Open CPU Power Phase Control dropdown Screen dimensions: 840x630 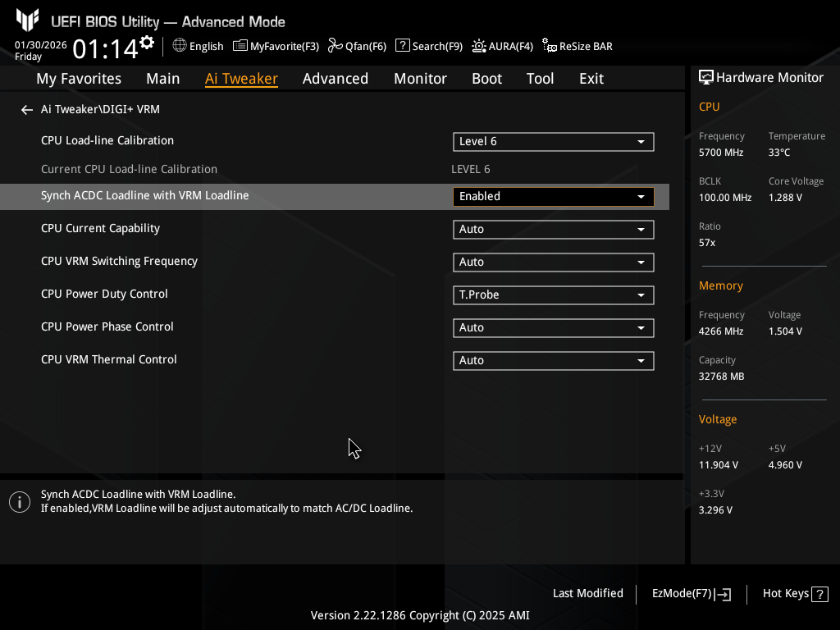tap(554, 328)
